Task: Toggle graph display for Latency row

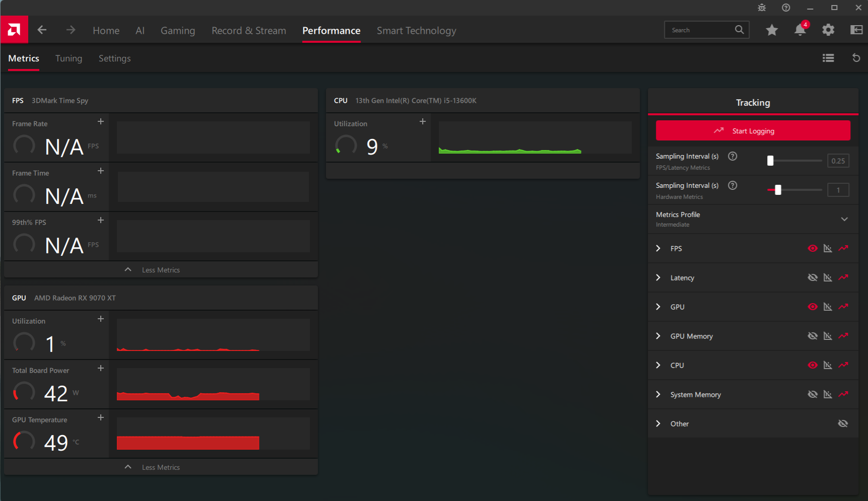Action: [x=828, y=277]
